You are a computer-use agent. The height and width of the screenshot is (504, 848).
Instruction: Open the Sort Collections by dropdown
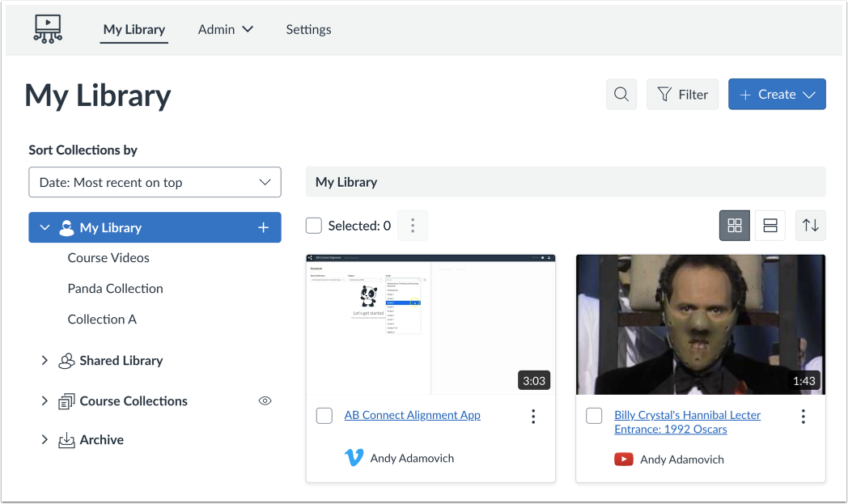155,182
